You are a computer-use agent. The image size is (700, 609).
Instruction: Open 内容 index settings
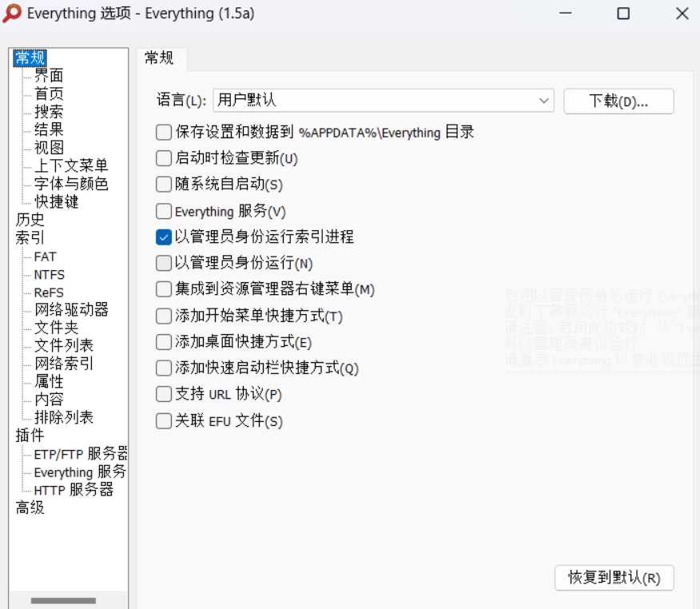49,399
